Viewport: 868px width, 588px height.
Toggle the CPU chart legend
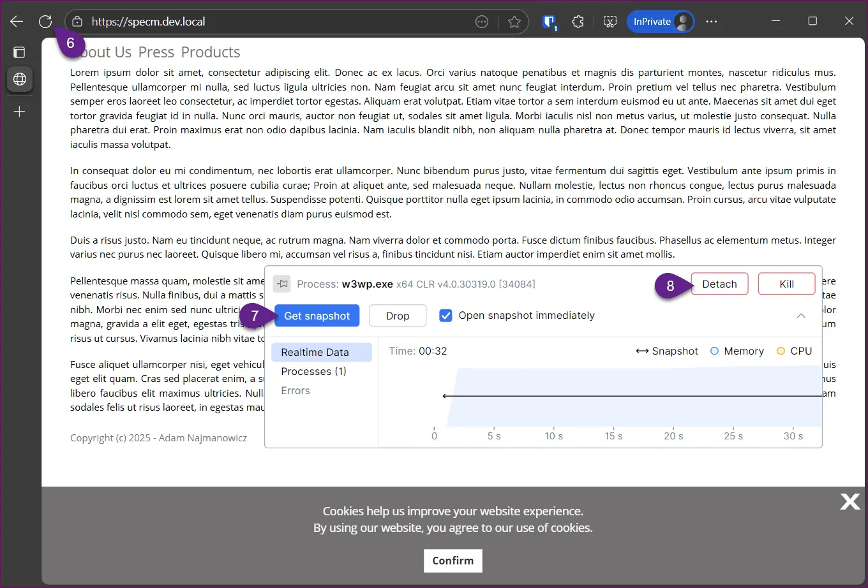(794, 351)
